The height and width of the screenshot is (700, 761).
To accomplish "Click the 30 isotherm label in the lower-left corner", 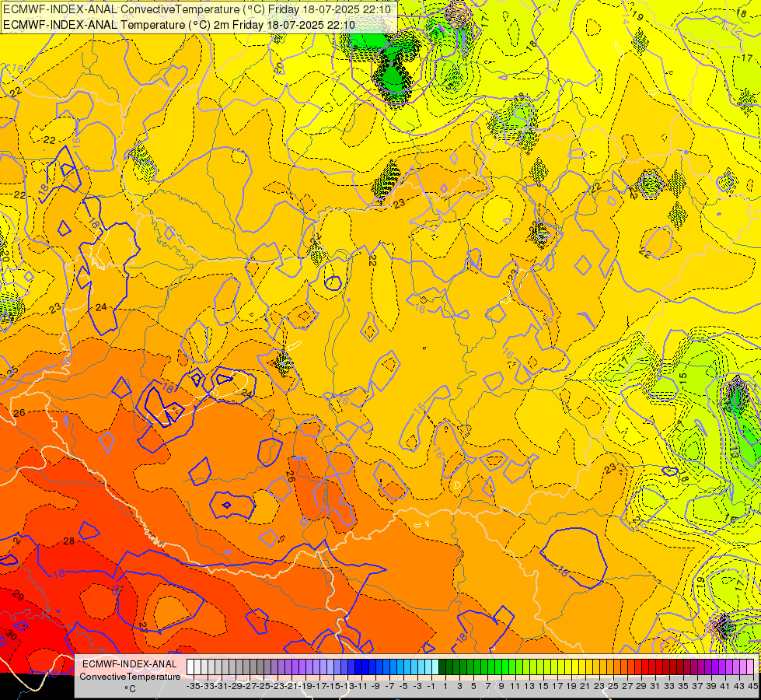I will pos(11,635).
